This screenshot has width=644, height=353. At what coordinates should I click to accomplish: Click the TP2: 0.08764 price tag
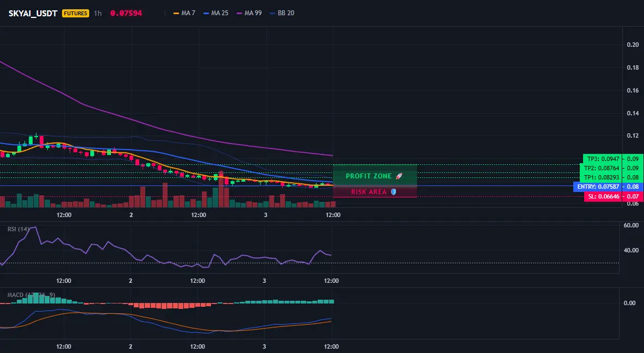point(601,168)
